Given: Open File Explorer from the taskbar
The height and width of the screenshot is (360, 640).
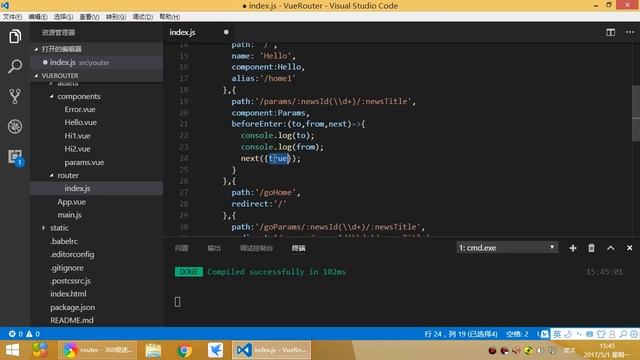Looking at the screenshot, I should (153, 350).
